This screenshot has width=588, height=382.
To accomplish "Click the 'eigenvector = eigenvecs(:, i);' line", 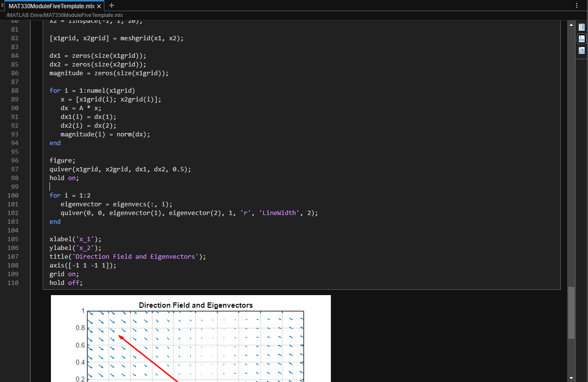I will 116,204.
